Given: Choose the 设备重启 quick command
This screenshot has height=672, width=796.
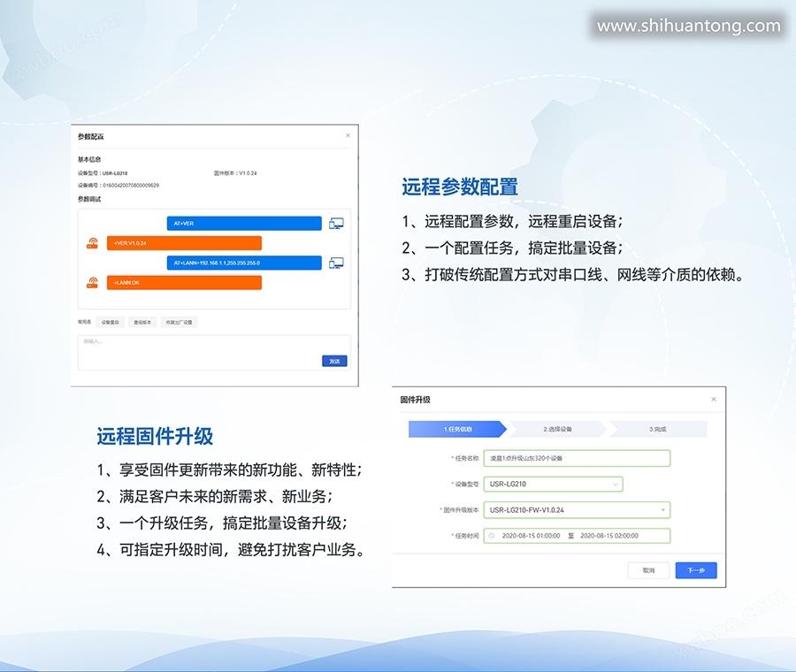Looking at the screenshot, I should point(110,323).
